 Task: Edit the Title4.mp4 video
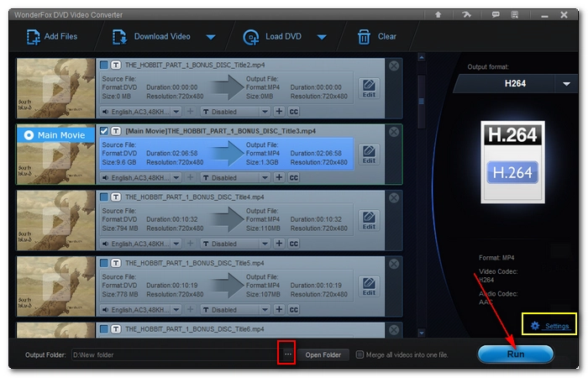(369, 220)
